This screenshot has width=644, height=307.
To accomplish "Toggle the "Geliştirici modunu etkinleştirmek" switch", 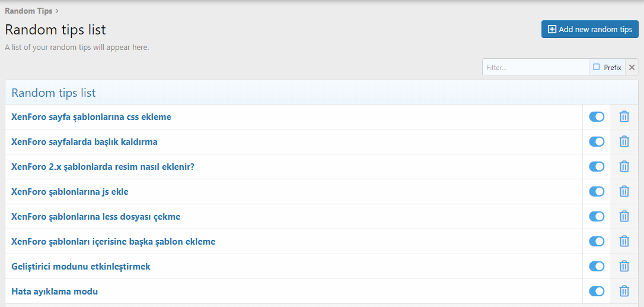I will (x=597, y=267).
